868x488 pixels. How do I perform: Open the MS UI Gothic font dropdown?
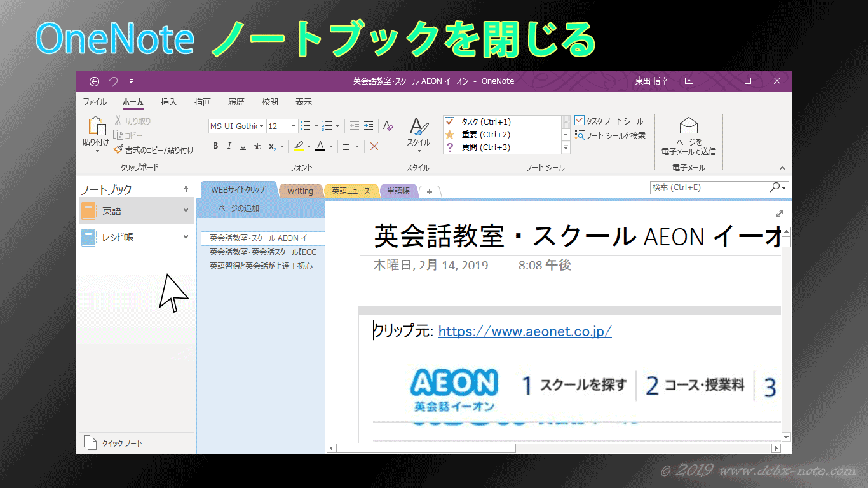[x=261, y=126]
